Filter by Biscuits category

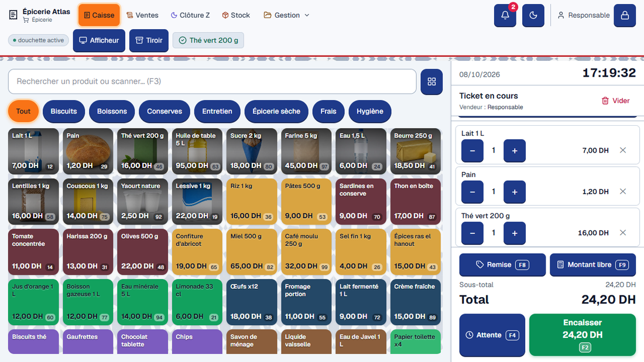point(64,111)
